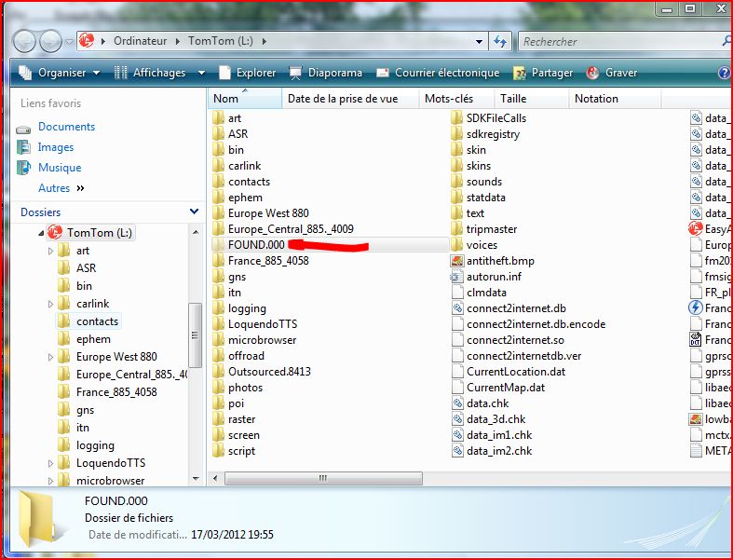Screen dimensions: 733x560
Task: Open the address bar history dropdown
Action: 479,42
